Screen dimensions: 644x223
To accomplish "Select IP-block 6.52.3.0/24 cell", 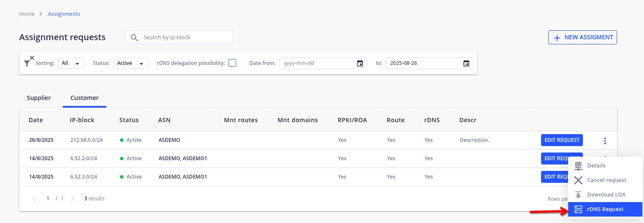I will point(84,177).
